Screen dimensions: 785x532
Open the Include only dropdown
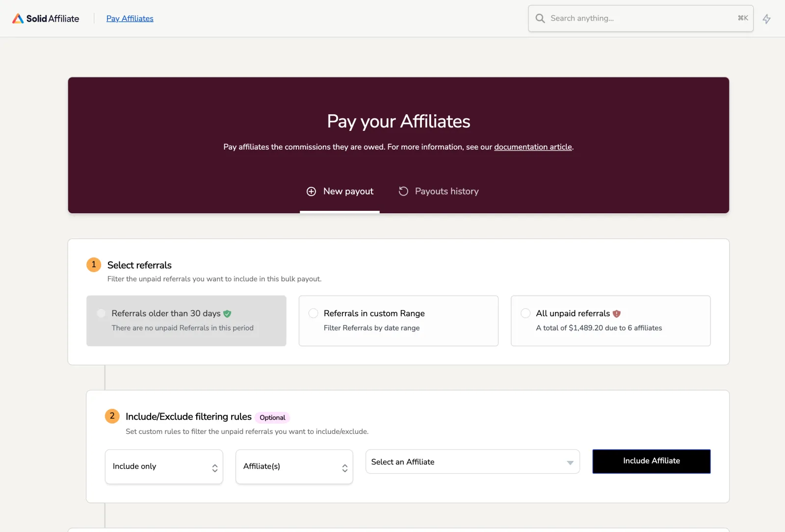click(164, 467)
